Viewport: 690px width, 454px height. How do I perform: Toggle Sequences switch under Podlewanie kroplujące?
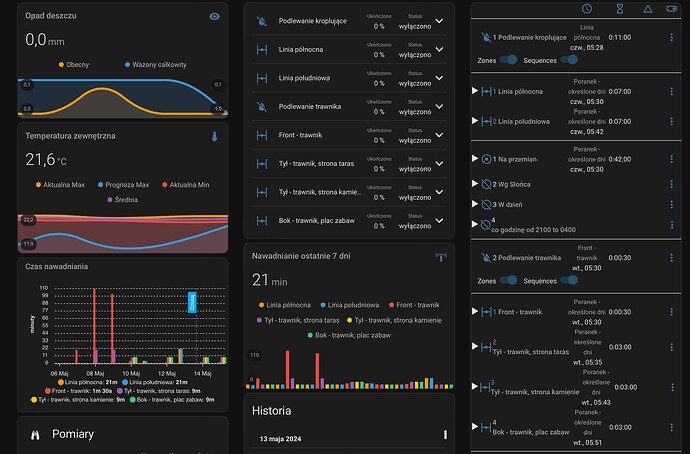click(569, 59)
